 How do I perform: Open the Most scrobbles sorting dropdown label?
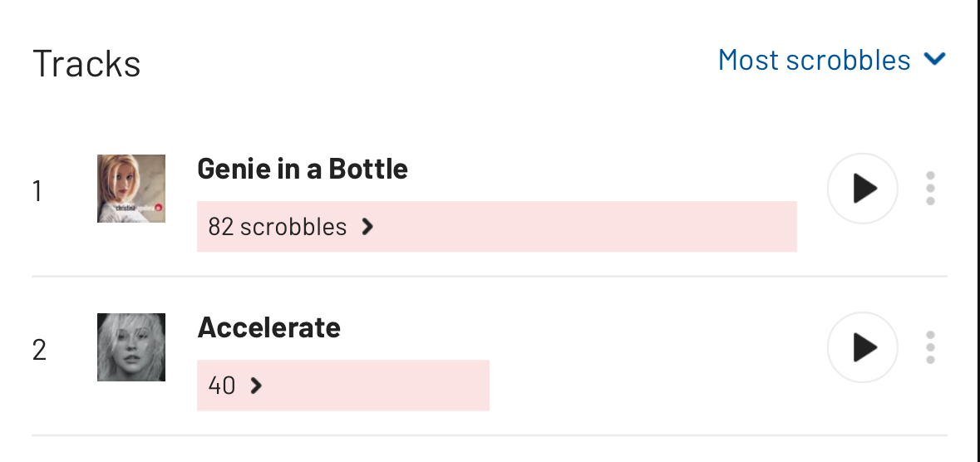coord(815,60)
